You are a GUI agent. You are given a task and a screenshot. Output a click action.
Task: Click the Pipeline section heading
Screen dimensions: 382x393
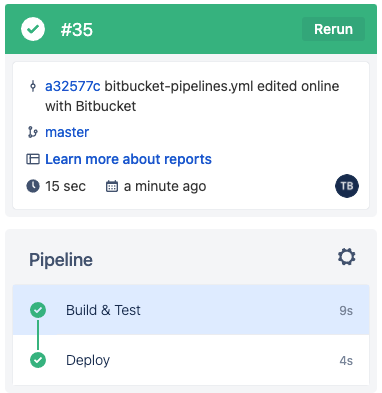tap(61, 260)
